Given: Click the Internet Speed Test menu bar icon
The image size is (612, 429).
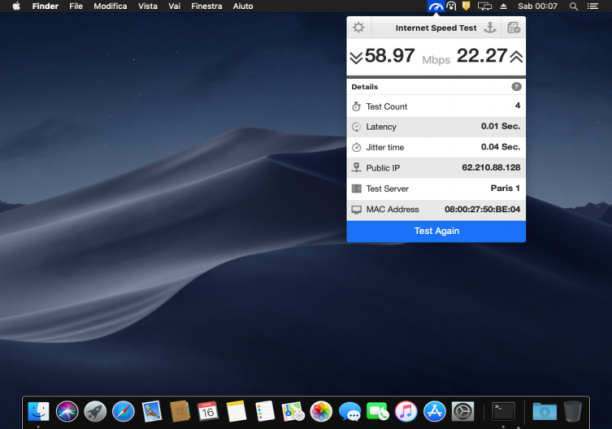Looking at the screenshot, I should (436, 6).
